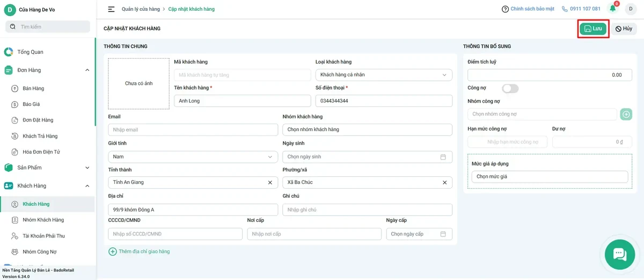Toggle the Công nợ switch
The image size is (644, 280).
pyautogui.click(x=510, y=88)
